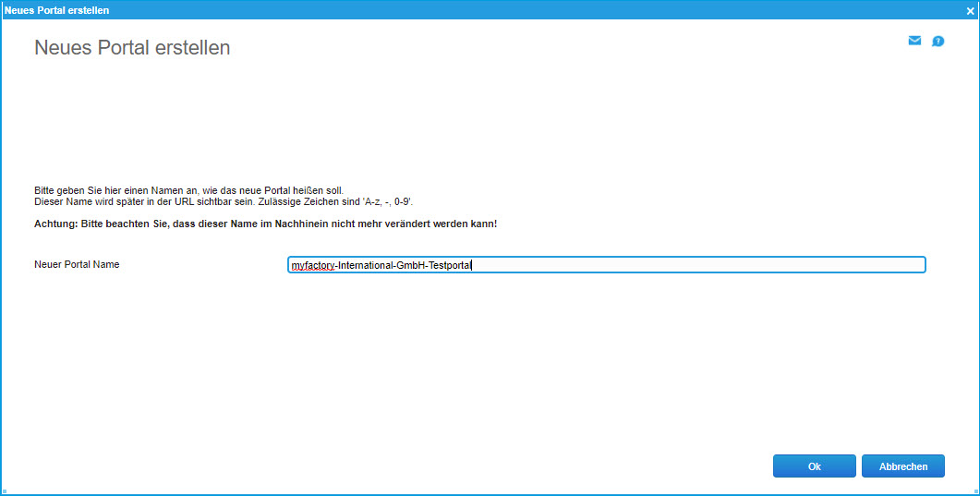Click the line 'Bitte geben Sie hier einen Namen an'
The height and width of the screenshot is (496, 980).
188,190
